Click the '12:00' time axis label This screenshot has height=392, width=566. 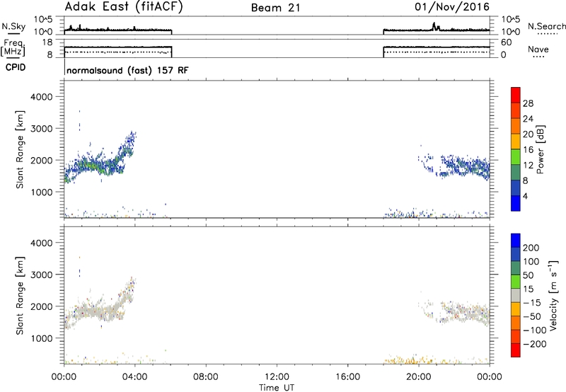click(x=277, y=377)
